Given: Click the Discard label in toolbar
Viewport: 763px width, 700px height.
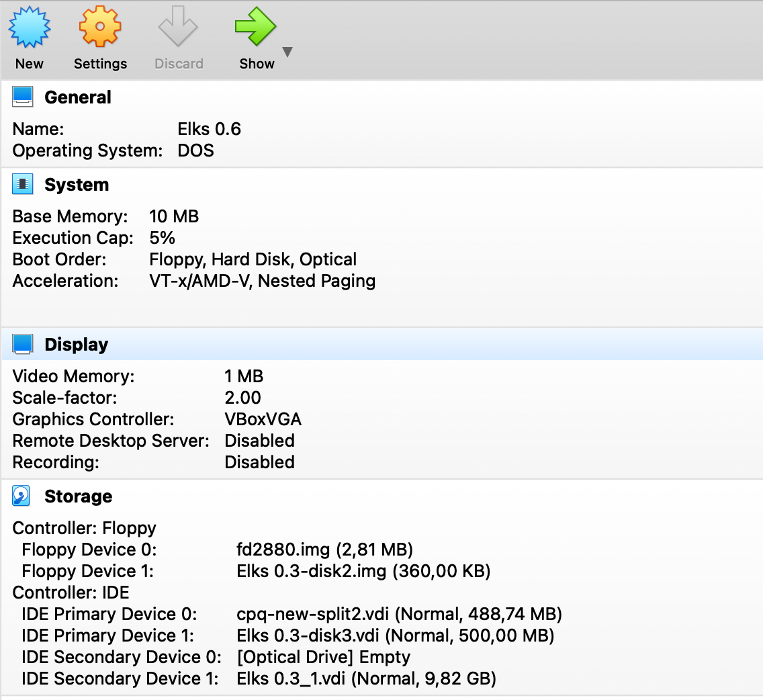Looking at the screenshot, I should [179, 64].
